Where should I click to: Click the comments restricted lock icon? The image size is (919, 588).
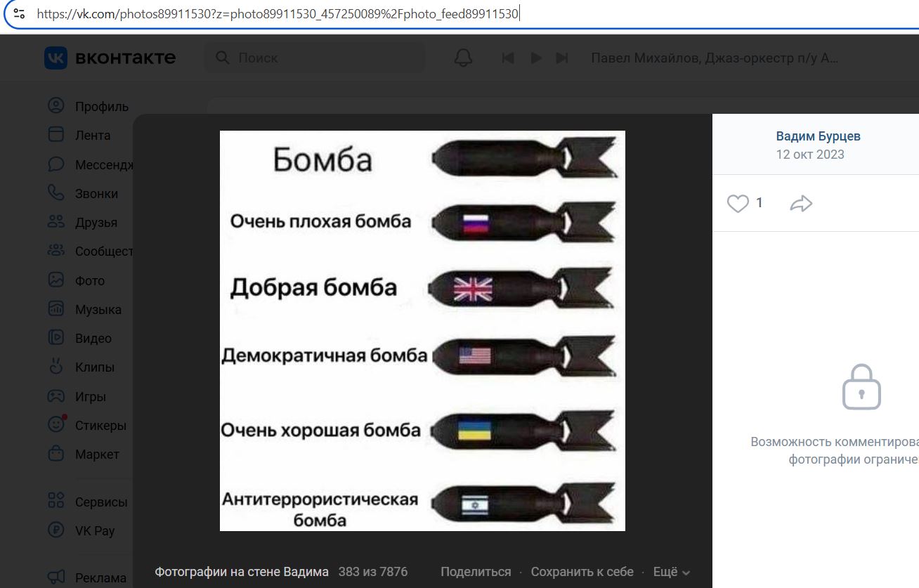(861, 387)
